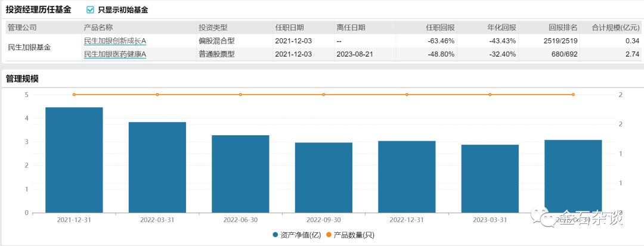644x246 pixels.
Task: Click the orange line point above 2023-03-31
Action: point(490,95)
